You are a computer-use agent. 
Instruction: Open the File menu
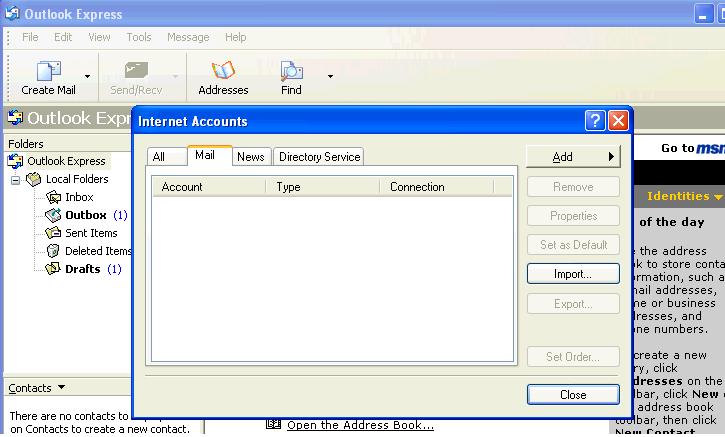point(30,37)
